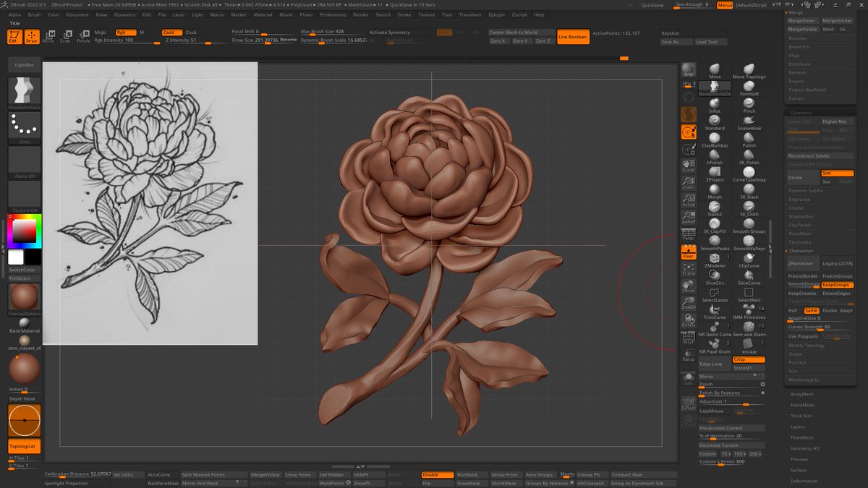868x488 pixels.
Task: Pick the CurveTubeSnap brush
Action: pyautogui.click(x=749, y=173)
